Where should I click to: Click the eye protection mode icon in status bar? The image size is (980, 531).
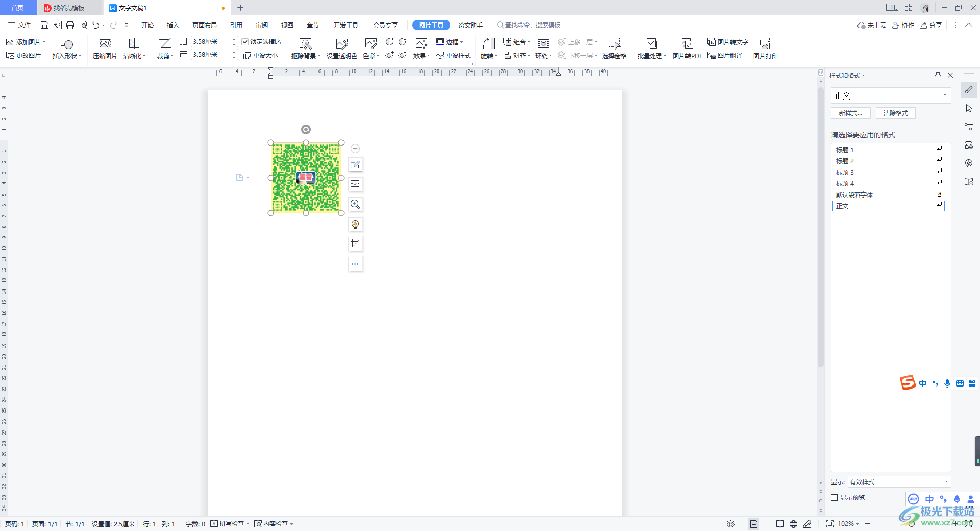[x=731, y=524]
